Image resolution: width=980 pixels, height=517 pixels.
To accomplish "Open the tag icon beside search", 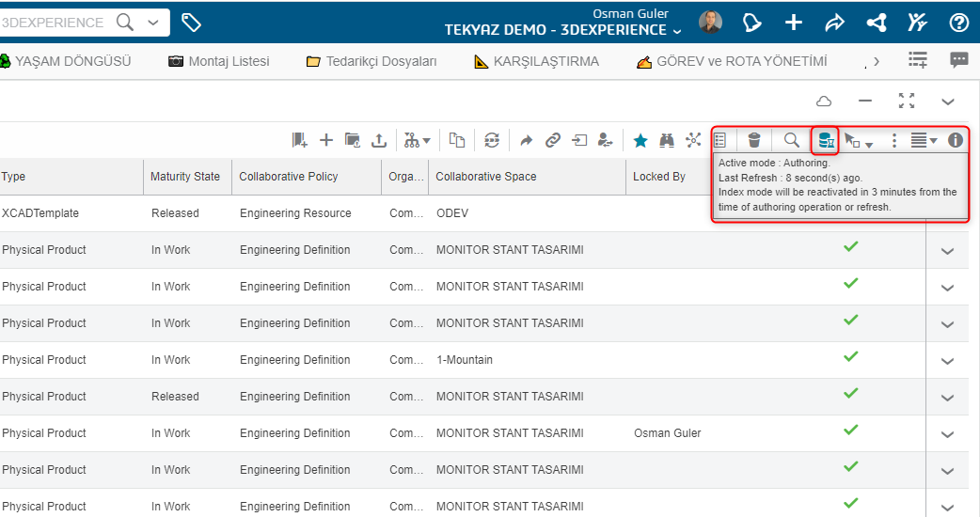I will (191, 23).
